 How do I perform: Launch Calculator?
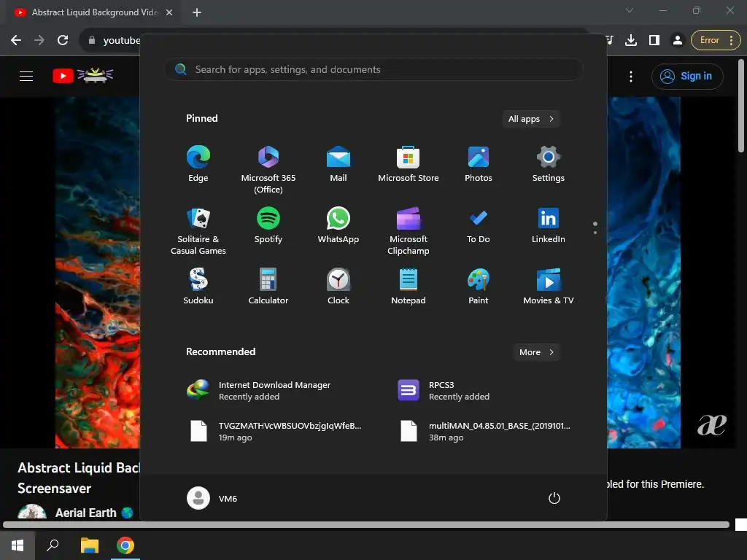pos(268,287)
